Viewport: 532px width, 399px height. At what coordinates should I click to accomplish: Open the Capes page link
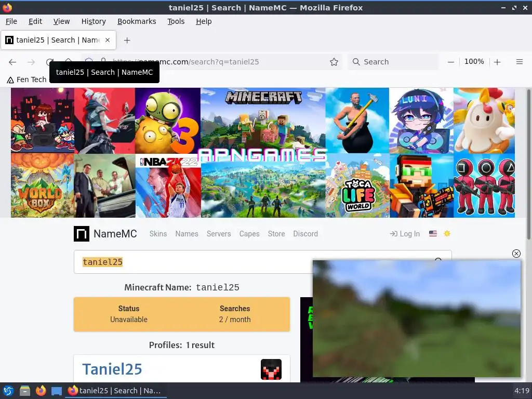coord(249,234)
